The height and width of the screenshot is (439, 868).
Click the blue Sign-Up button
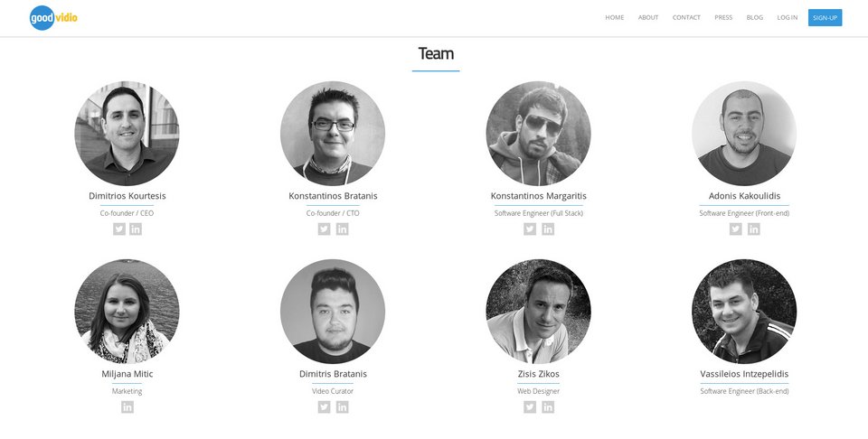[825, 18]
